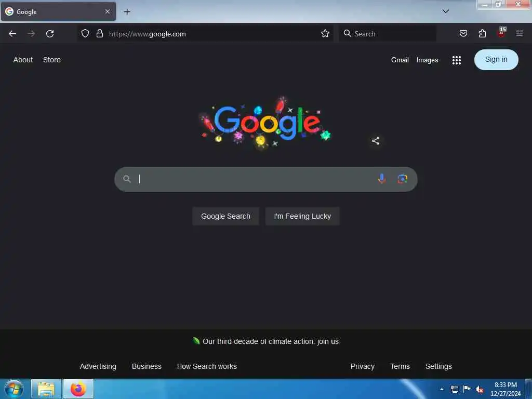Screen dimensions: 532x399
Task: Open the Gmail link
Action: [400, 60]
